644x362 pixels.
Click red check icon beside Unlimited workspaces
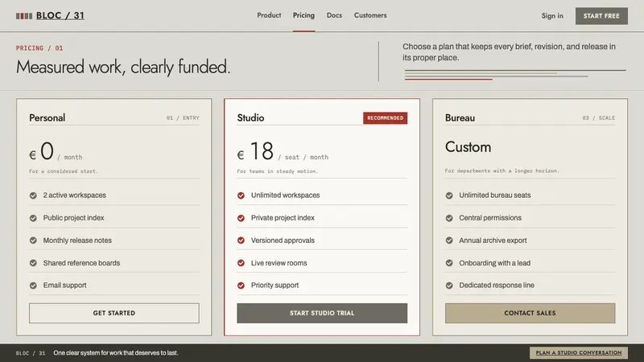[241, 195]
